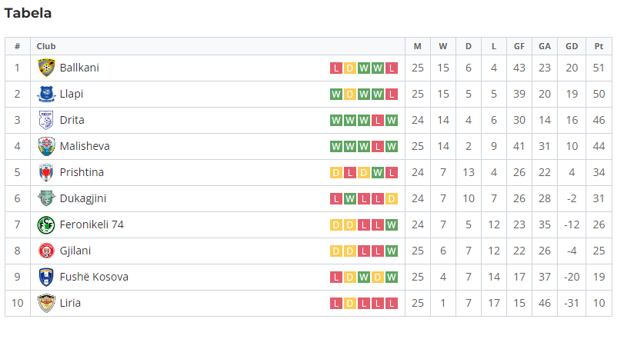Click Dukagjini's last yellow D form badge
644x349 pixels.
coord(392,199)
